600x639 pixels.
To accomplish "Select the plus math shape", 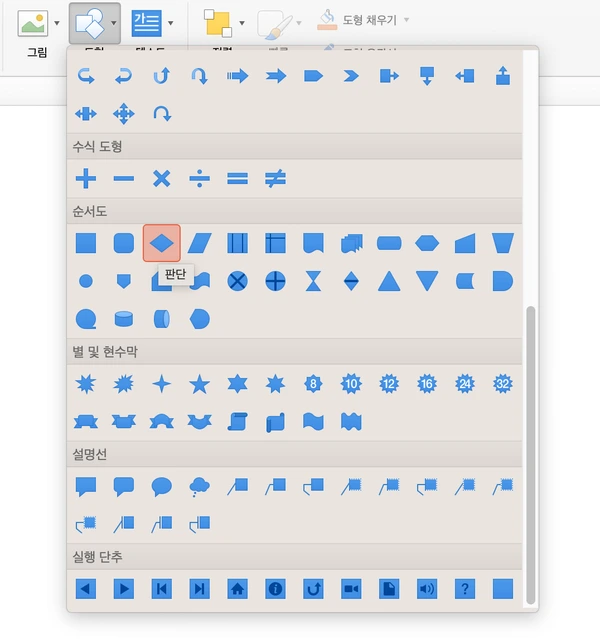I will click(x=86, y=178).
